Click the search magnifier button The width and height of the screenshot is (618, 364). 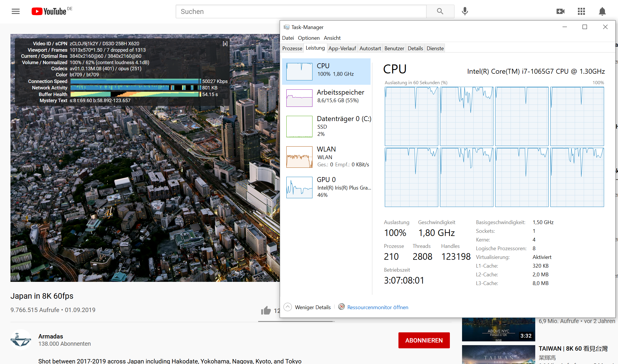(440, 11)
